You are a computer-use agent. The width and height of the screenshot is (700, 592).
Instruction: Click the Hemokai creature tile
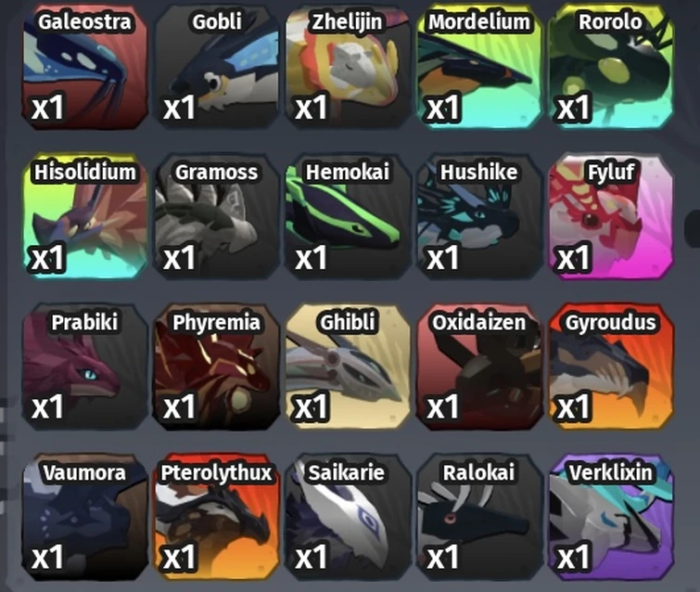point(348,217)
